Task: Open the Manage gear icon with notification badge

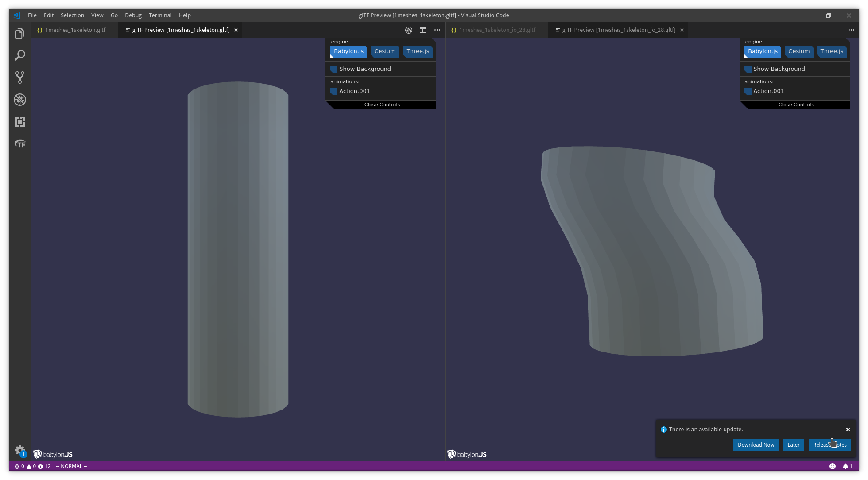Action: pos(20,450)
